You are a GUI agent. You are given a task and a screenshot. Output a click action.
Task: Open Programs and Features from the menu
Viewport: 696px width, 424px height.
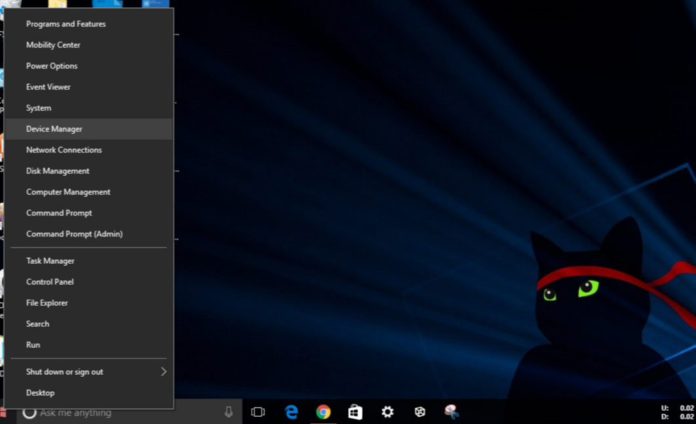tap(89, 24)
